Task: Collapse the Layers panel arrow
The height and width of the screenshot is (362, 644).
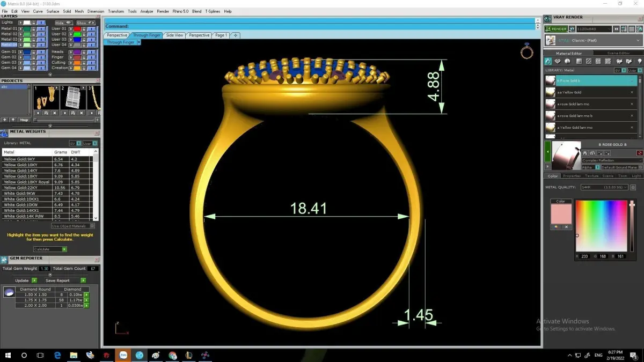Action: click(x=50, y=75)
